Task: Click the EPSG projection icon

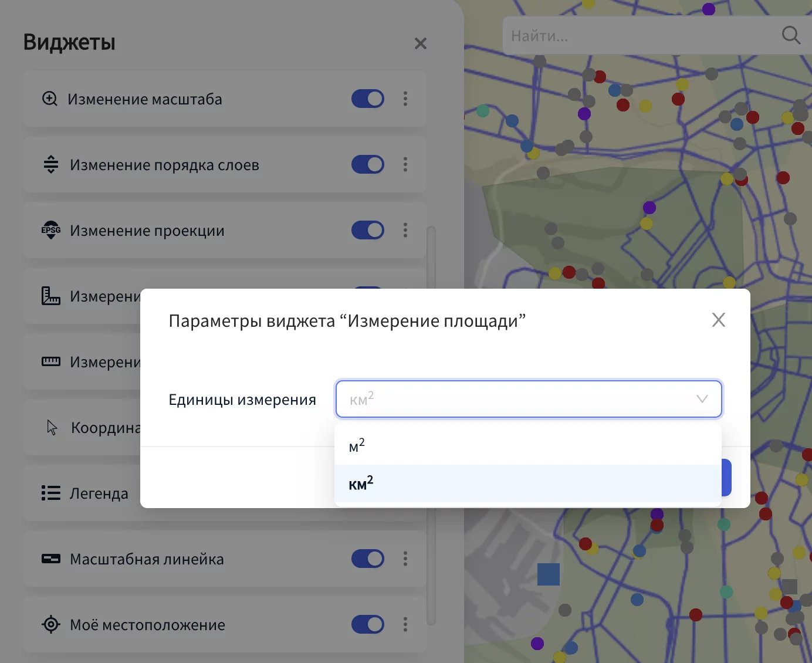Action: click(x=51, y=230)
